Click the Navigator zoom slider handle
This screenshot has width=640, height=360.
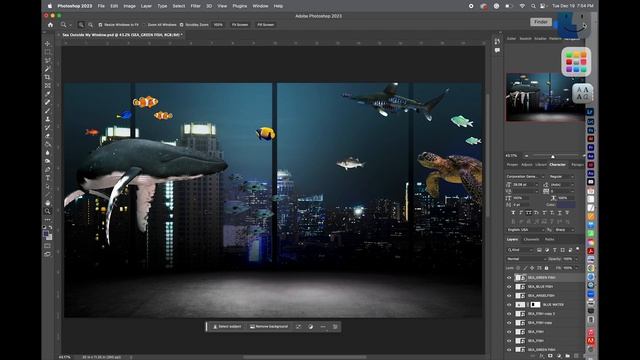[553, 156]
